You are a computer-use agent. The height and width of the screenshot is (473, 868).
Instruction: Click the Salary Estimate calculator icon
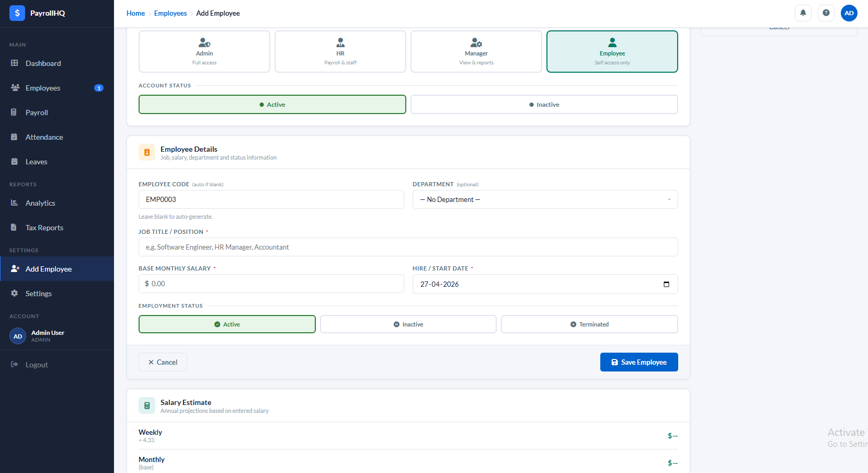(x=147, y=406)
